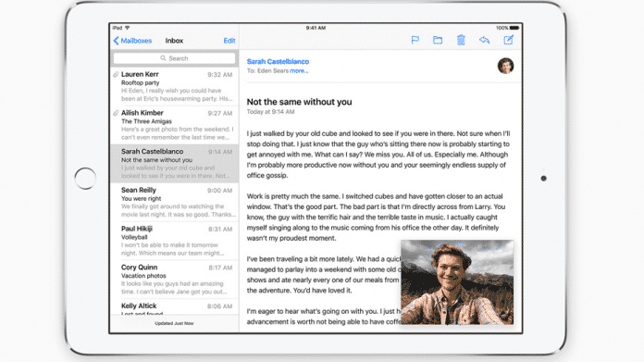Tap the iPad home button
Viewport: 644px width, 362px height.
(85, 179)
